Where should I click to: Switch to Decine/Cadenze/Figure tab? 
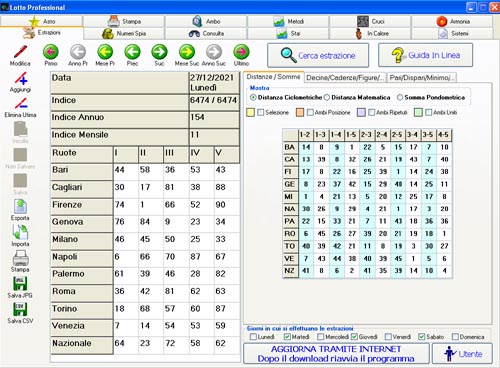point(344,78)
